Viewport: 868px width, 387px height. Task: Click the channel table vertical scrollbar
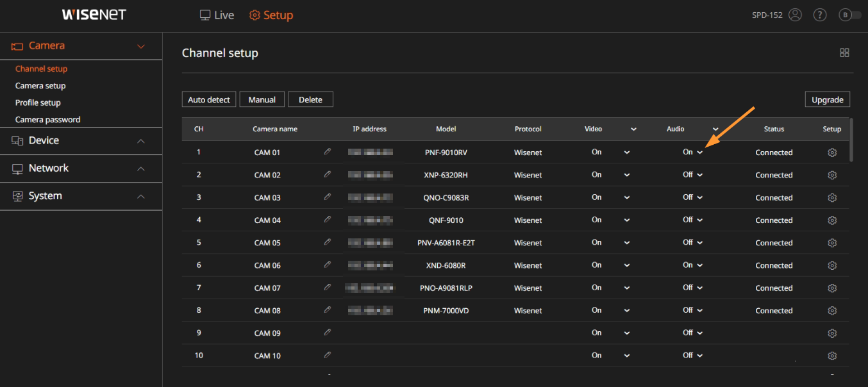pos(851,139)
